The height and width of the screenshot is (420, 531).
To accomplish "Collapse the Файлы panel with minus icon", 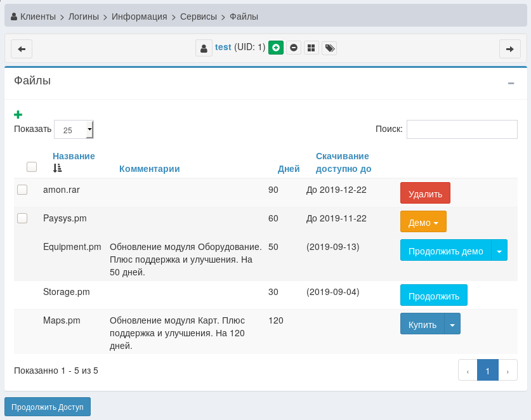I will coord(511,83).
